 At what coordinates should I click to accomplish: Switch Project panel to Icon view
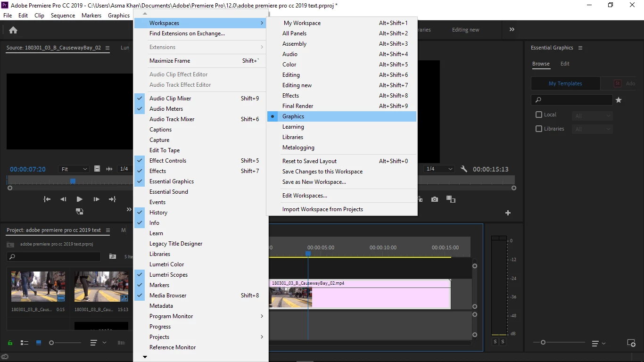[x=39, y=343]
